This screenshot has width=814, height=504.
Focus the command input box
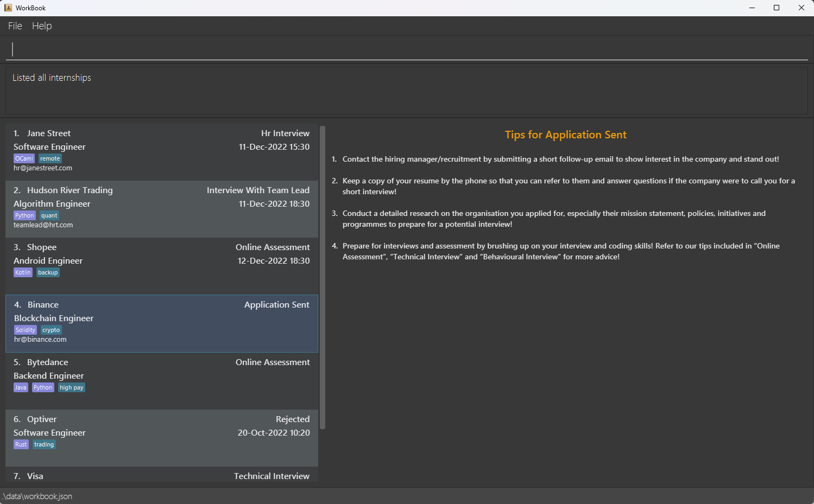[x=407, y=49]
